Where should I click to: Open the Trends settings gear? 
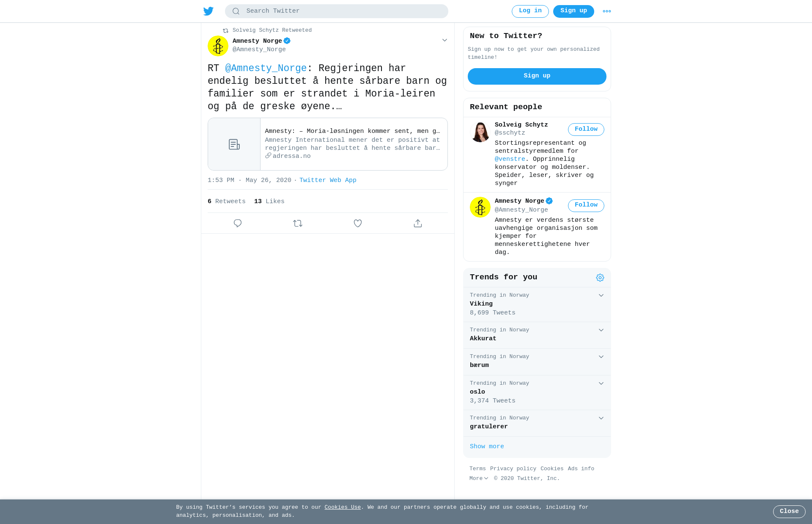click(600, 278)
